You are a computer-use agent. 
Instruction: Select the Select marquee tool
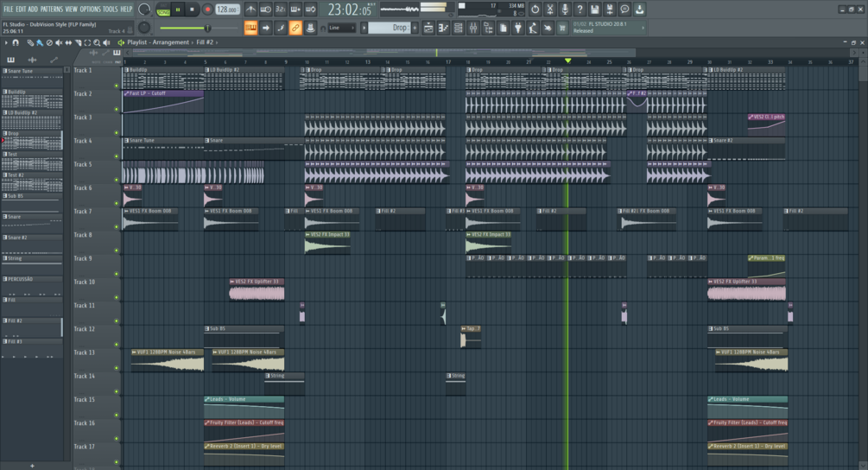(x=87, y=42)
